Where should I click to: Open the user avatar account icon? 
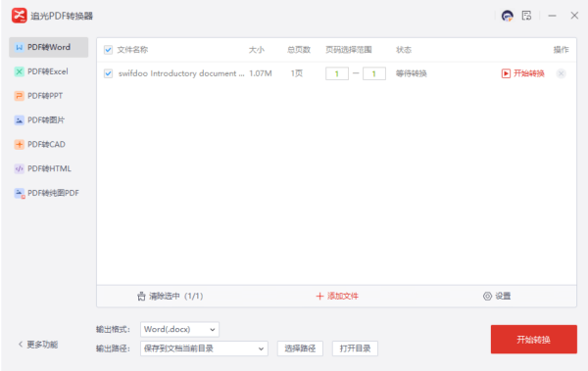coord(507,16)
